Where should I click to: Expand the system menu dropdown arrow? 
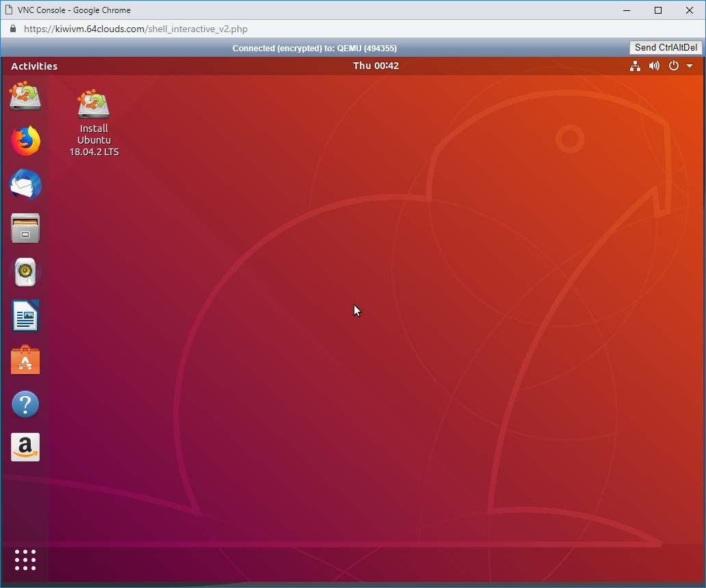[690, 66]
